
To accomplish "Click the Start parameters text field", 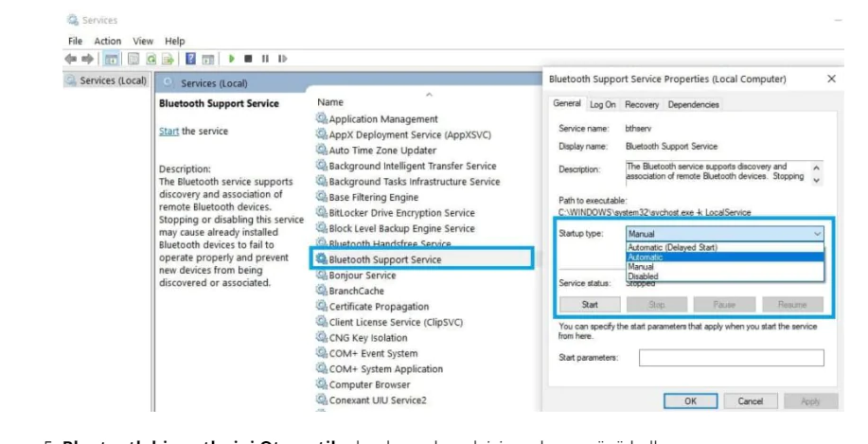I will click(x=731, y=358).
